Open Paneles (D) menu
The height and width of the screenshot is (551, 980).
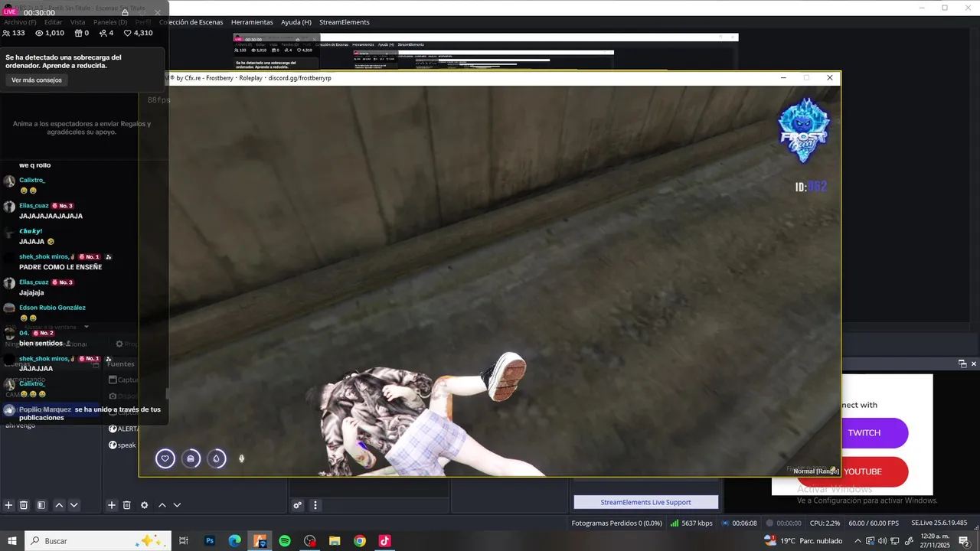pos(110,22)
